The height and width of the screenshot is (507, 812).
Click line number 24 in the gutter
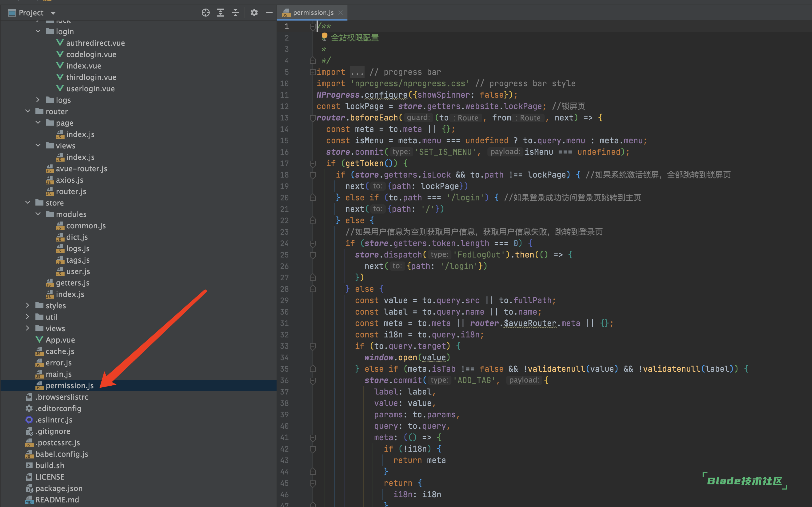284,243
